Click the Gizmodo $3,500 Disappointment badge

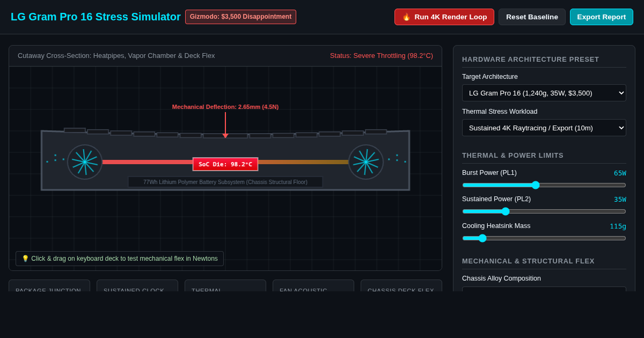tap(240, 17)
